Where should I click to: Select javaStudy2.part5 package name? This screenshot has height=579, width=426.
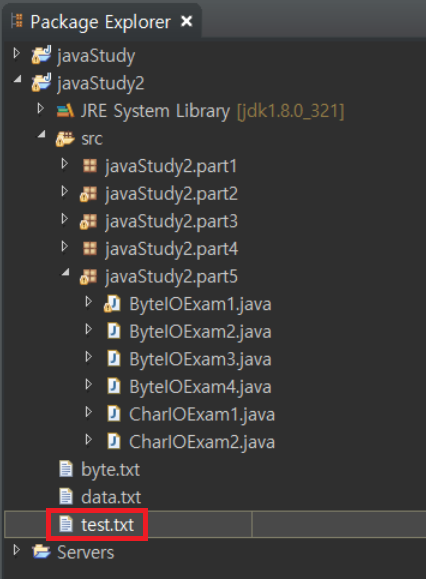tap(171, 277)
